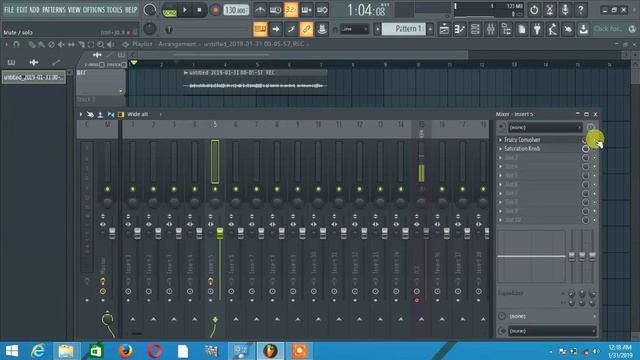Open the TOOLS menu
640x360 pixels.
coord(115,9)
